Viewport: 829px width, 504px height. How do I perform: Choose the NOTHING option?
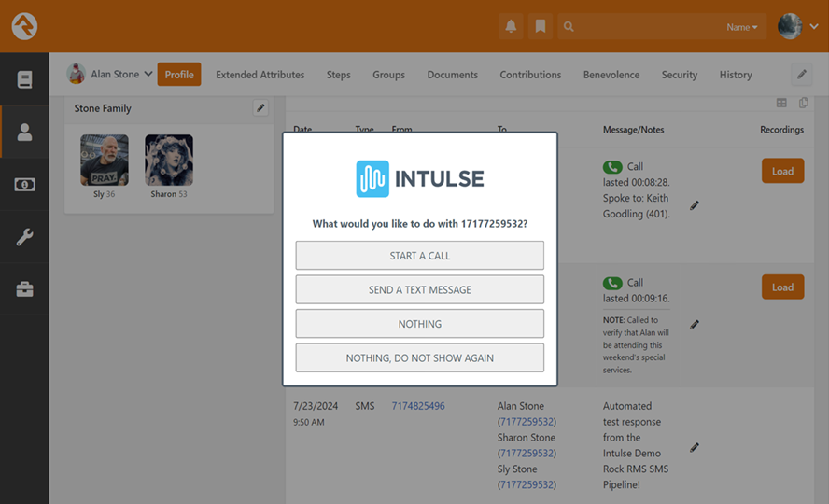tap(420, 324)
